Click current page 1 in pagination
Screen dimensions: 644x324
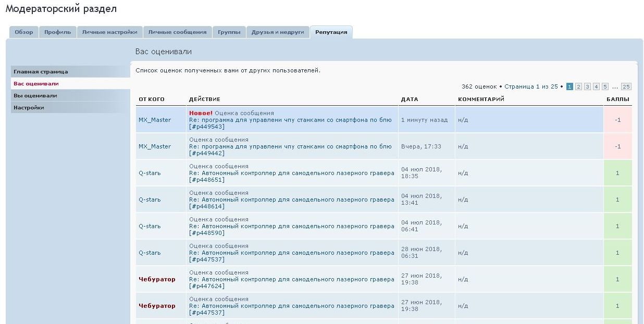tap(569, 86)
